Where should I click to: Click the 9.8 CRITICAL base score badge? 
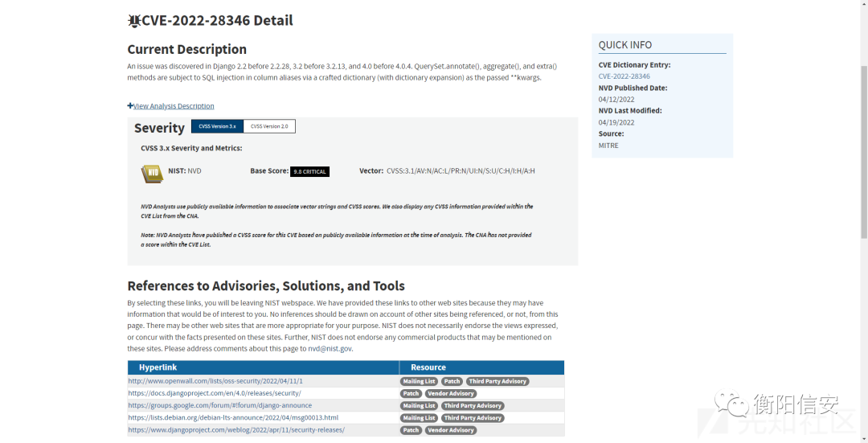point(309,172)
